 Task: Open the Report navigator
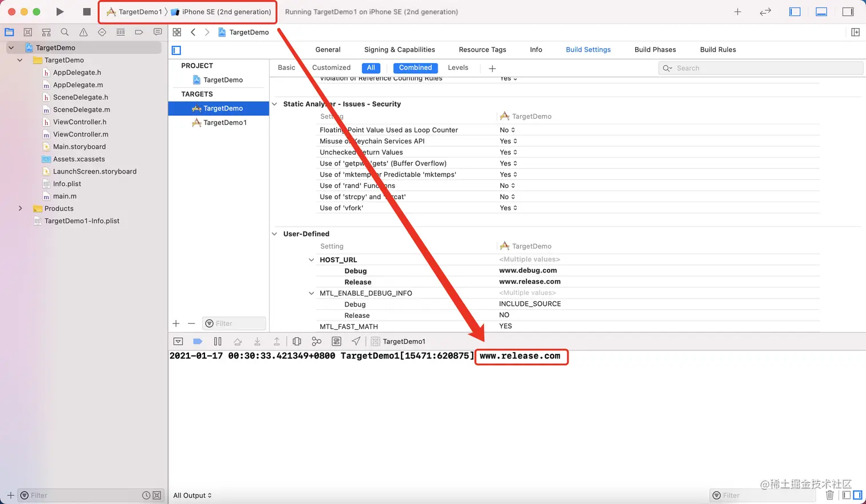[158, 32]
